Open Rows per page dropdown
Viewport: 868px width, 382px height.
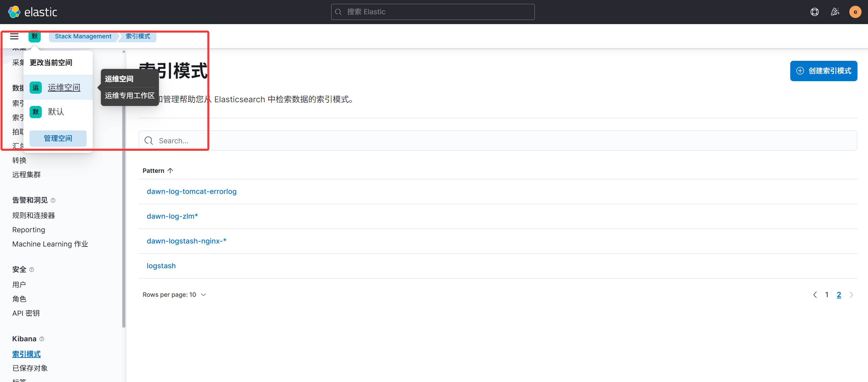[174, 295]
